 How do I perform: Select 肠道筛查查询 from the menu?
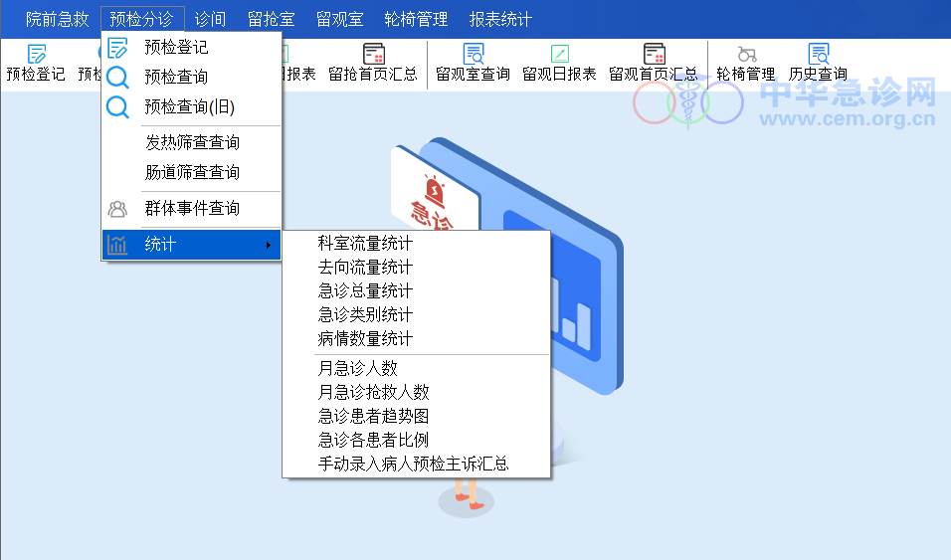[x=192, y=172]
